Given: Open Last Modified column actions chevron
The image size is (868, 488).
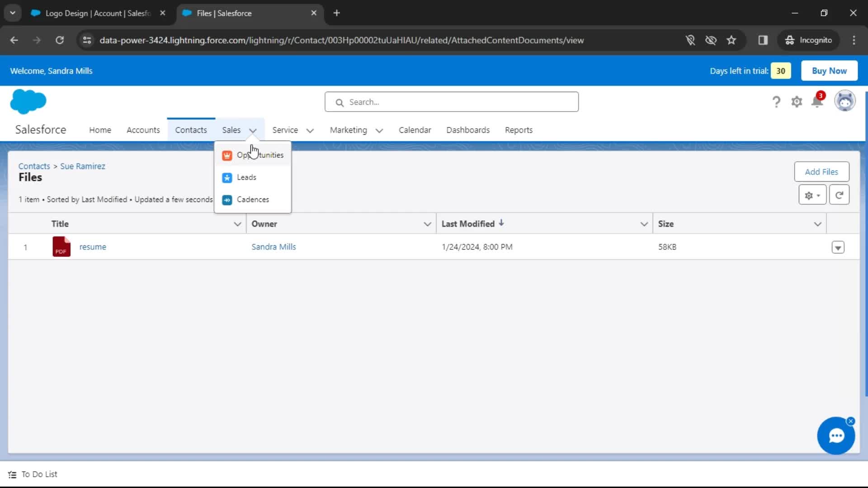Looking at the screenshot, I should (x=644, y=224).
